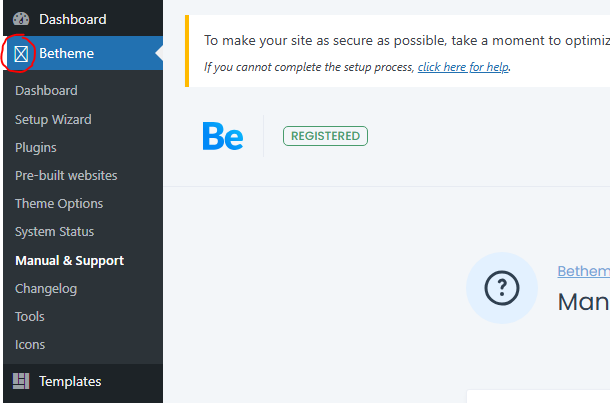Go to the Plugins submenu
Image resolution: width=610 pixels, height=403 pixels.
[x=36, y=148]
